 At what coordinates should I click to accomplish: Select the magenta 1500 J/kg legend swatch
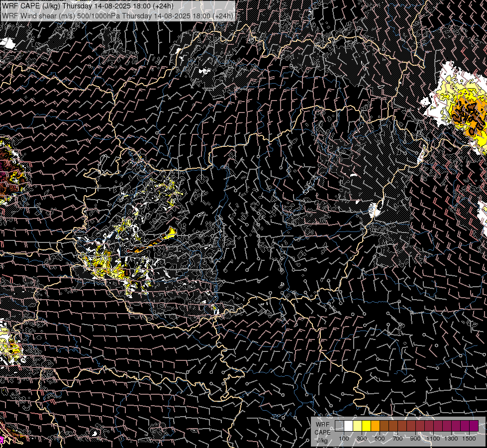coord(474,426)
